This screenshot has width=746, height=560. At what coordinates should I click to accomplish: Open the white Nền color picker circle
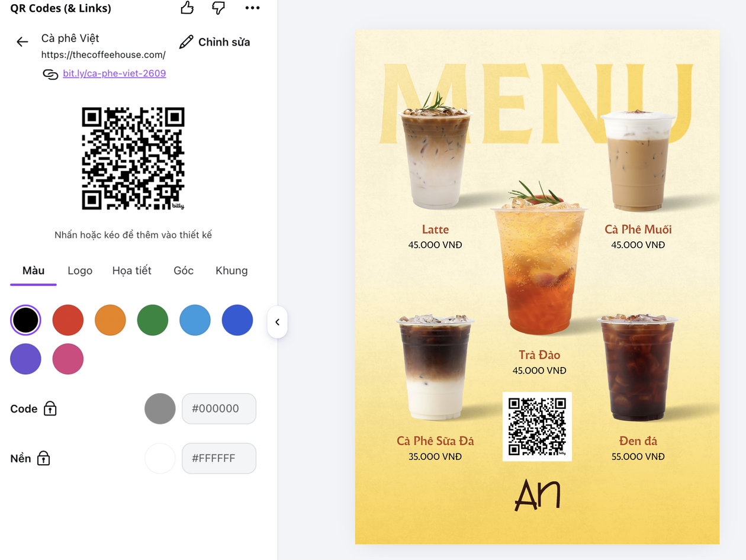click(x=160, y=458)
